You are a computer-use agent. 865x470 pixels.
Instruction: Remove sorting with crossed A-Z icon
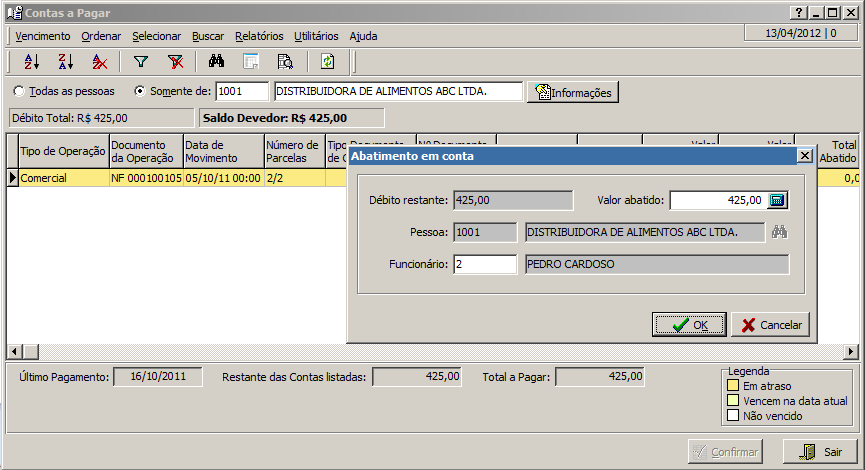point(99,61)
